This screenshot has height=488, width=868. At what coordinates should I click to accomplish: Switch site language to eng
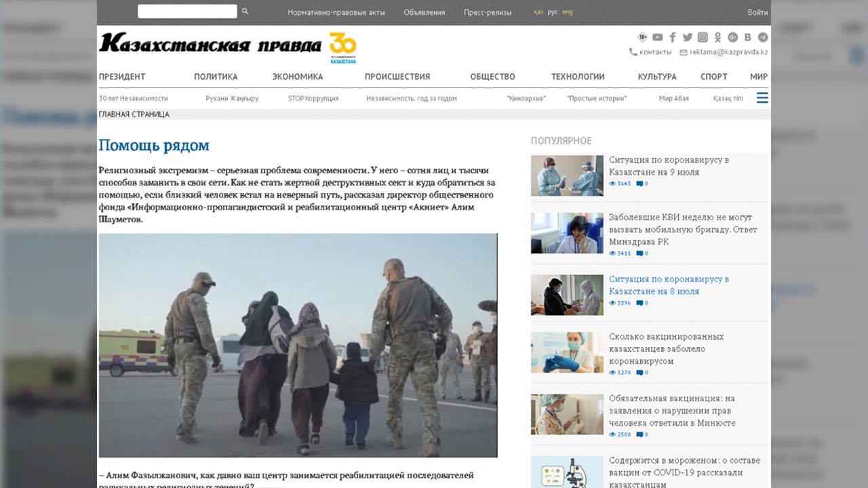[568, 12]
